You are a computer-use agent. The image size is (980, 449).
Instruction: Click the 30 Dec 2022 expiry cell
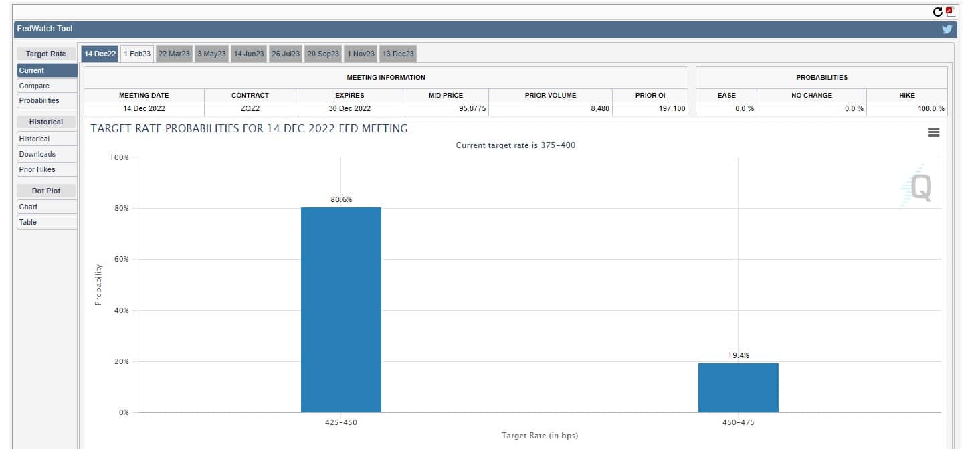(349, 108)
